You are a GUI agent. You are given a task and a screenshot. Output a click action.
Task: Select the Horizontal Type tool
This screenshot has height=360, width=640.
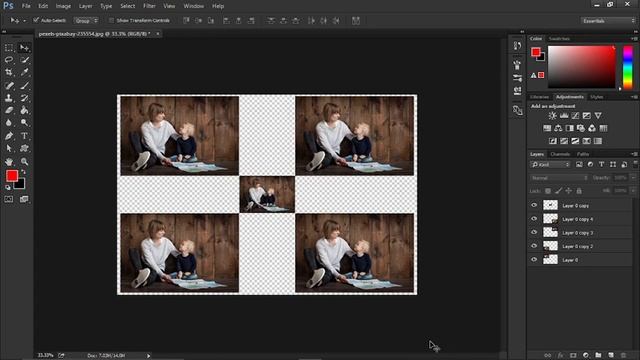point(24,136)
